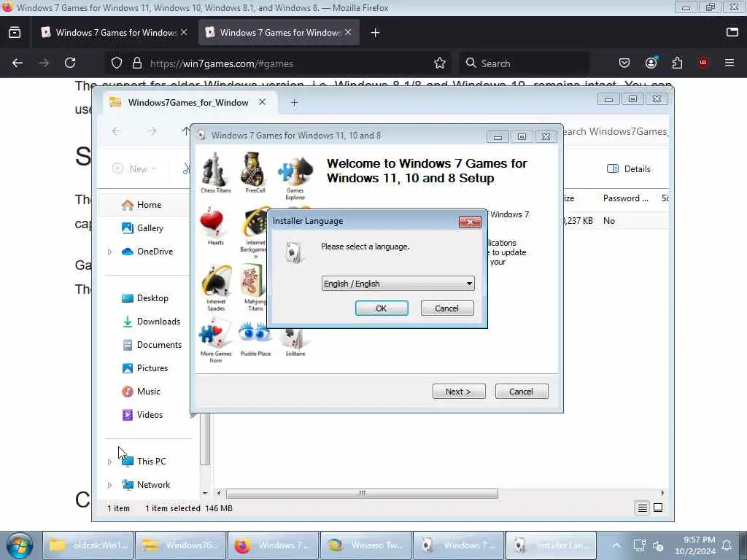Click the playing card icon in language dialog
Screen dimensions: 747x560
[293, 252]
